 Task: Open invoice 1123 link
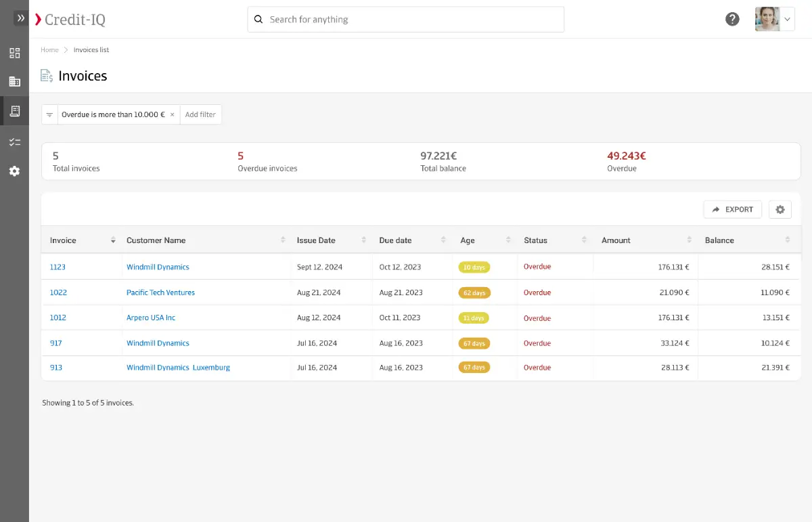click(58, 267)
